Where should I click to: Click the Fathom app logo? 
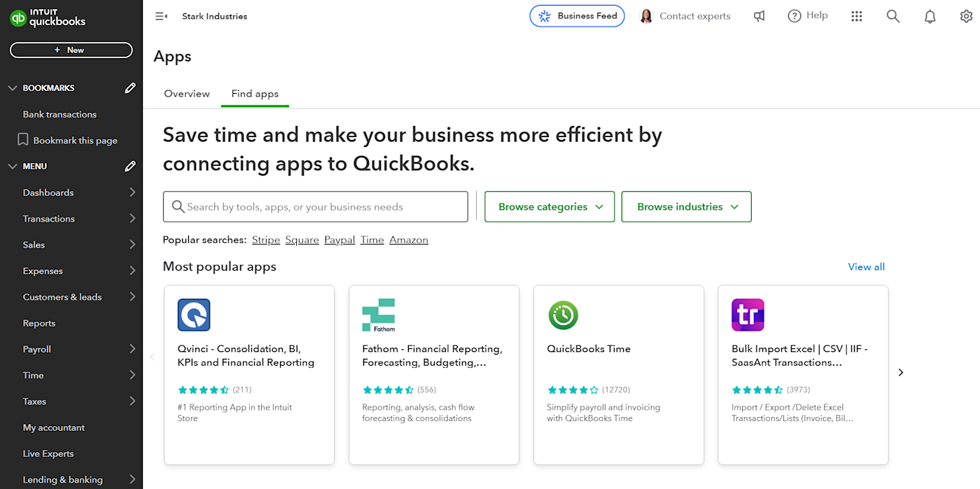(379, 315)
